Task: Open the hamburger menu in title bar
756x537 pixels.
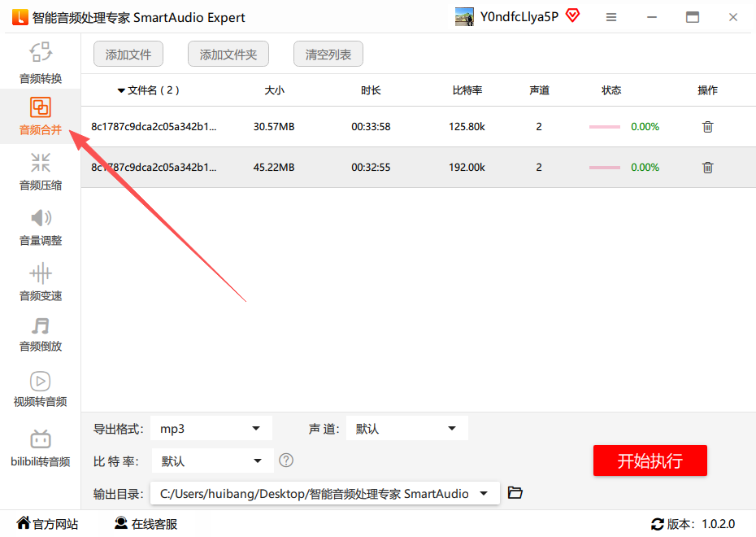Action: 611,17
